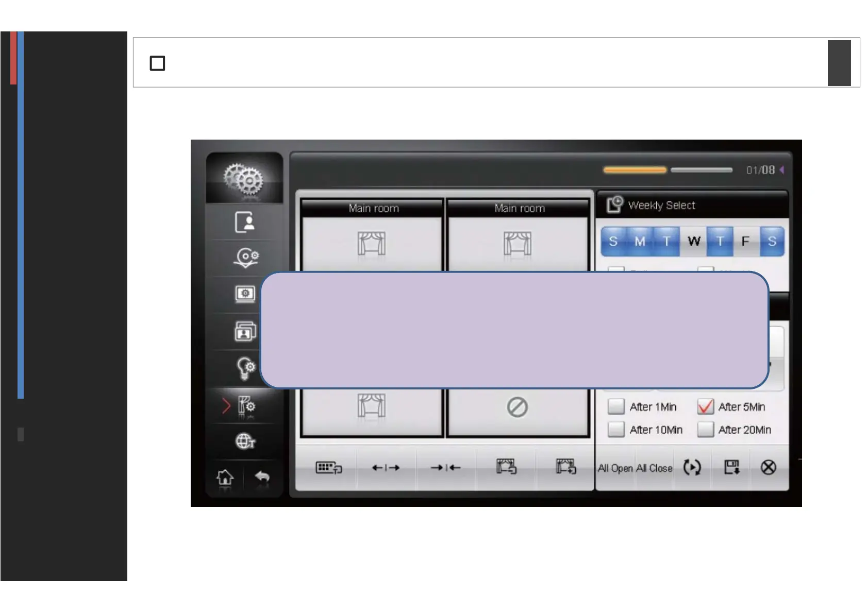Uncheck the After 5Min checkbox
The image size is (868, 613).
705,406
